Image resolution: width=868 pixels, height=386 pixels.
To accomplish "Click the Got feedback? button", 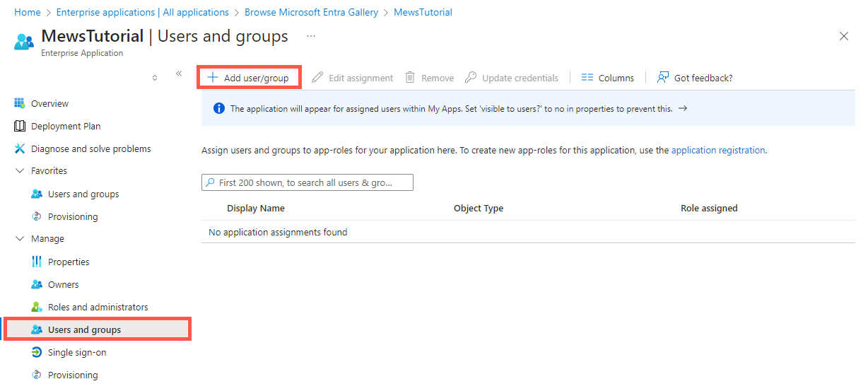I will (695, 78).
